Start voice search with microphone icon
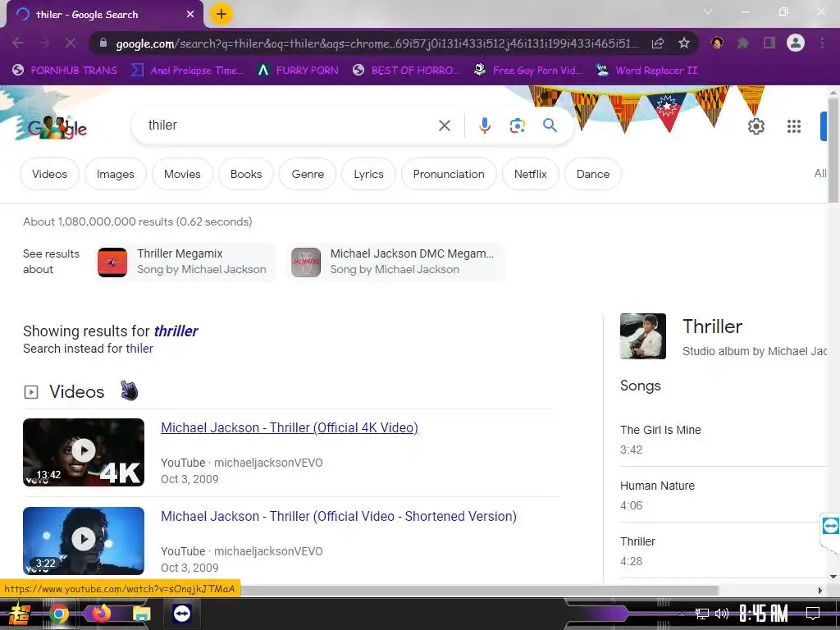The height and width of the screenshot is (630, 840). [x=484, y=126]
